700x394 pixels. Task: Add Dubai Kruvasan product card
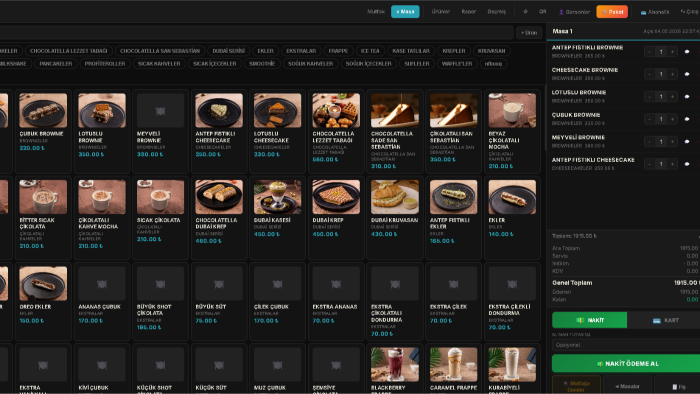(395, 217)
